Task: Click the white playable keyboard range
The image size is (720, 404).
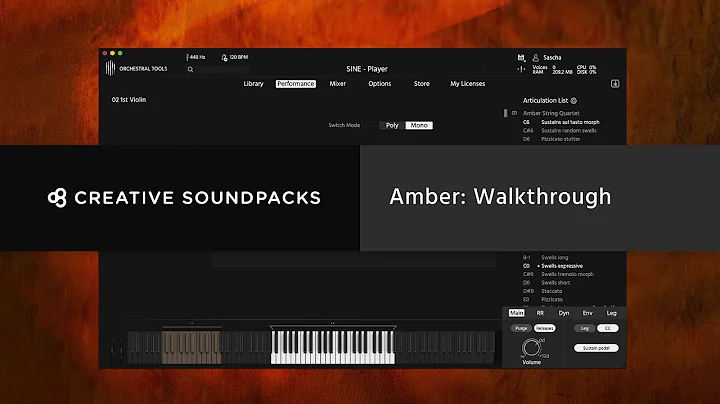Action: [x=333, y=348]
